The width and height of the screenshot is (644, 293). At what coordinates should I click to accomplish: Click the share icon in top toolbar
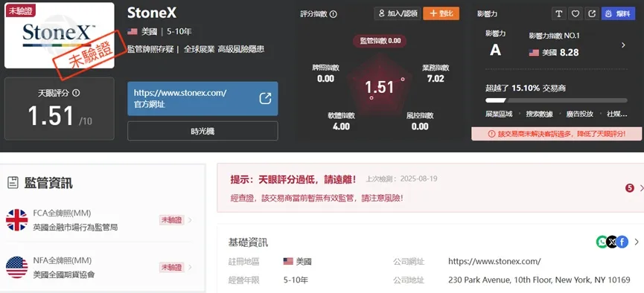[x=592, y=13]
